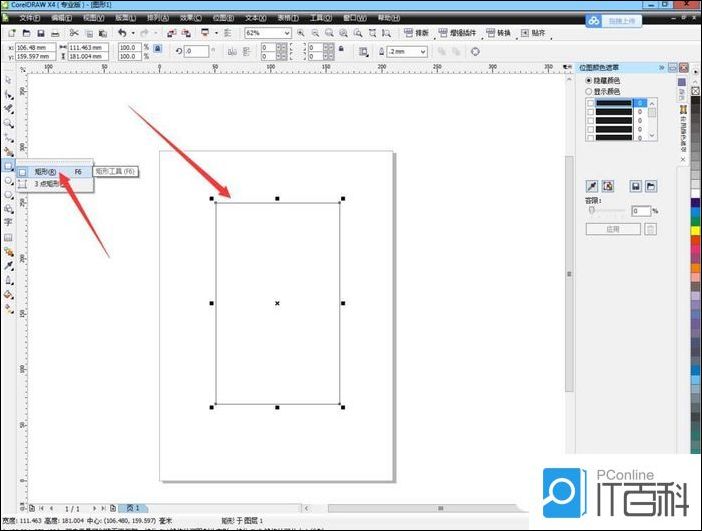Screen dimensions: 702x531
Task: Select the Shape tool in the toolbox
Action: 8,94
